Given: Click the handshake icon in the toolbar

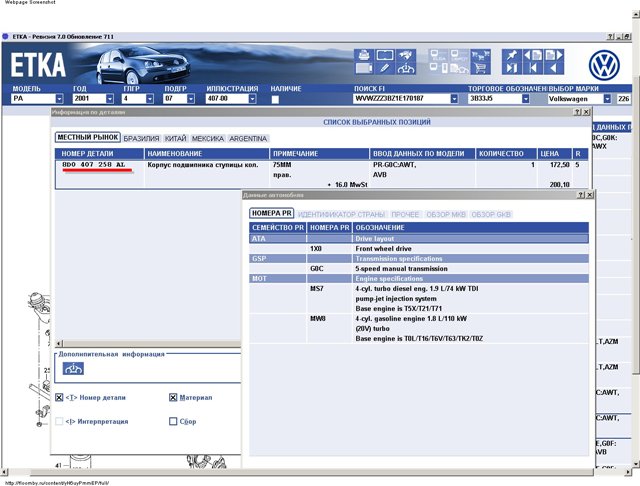Looking at the screenshot, I should point(405,55).
